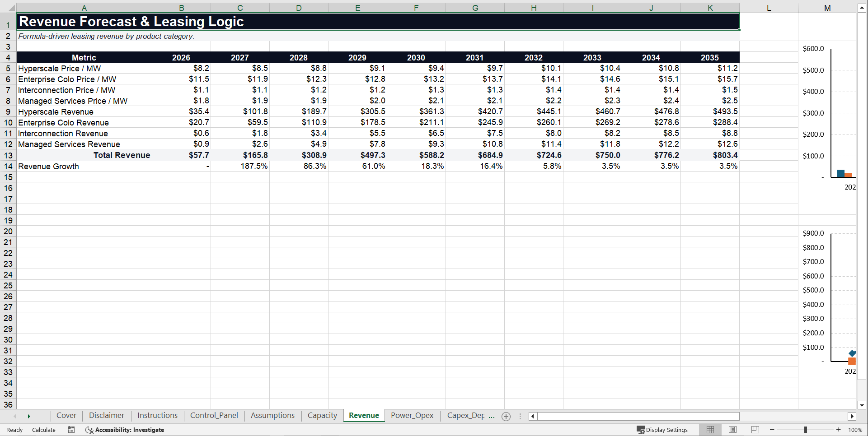Click the Total Revenue label cell
Screen dimensions: 868x436
(84, 155)
